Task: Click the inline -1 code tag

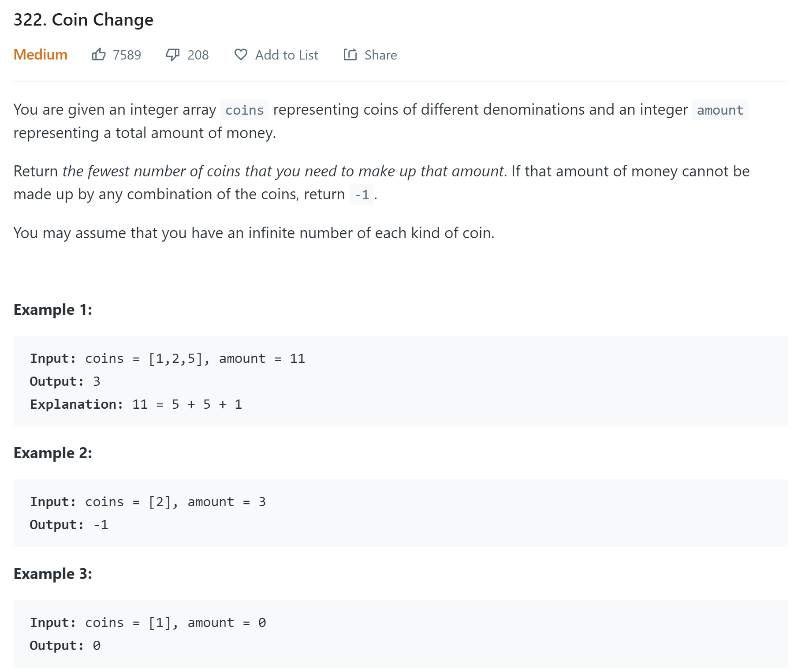Action: click(362, 194)
